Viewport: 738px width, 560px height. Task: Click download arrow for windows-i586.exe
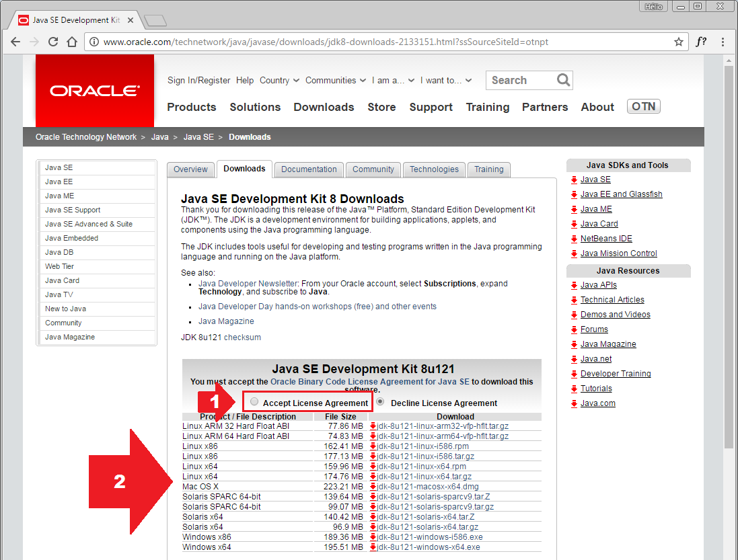(373, 537)
